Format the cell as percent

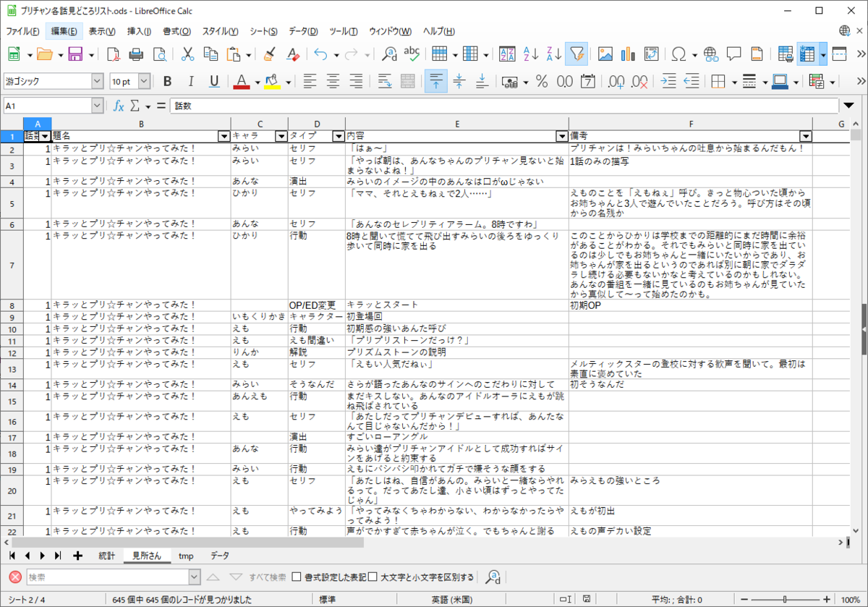point(541,81)
